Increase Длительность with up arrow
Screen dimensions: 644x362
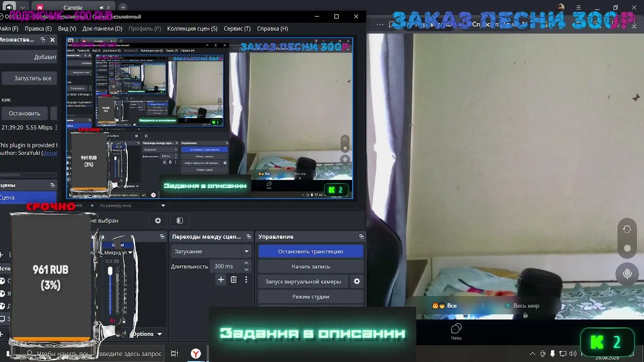tap(246, 263)
